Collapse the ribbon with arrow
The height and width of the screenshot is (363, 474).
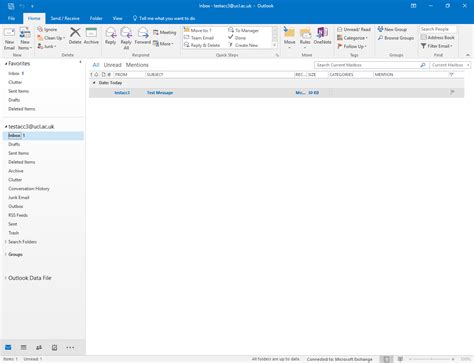[x=468, y=55]
